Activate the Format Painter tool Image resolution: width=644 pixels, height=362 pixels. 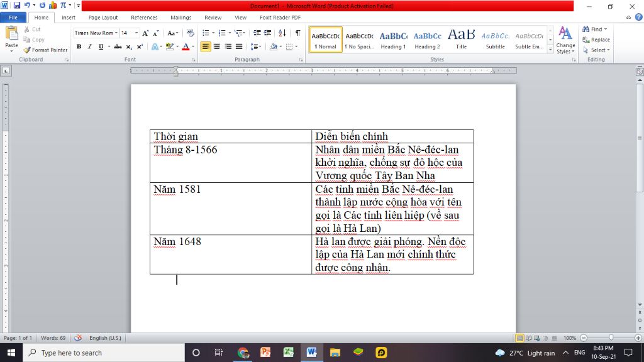[45, 50]
